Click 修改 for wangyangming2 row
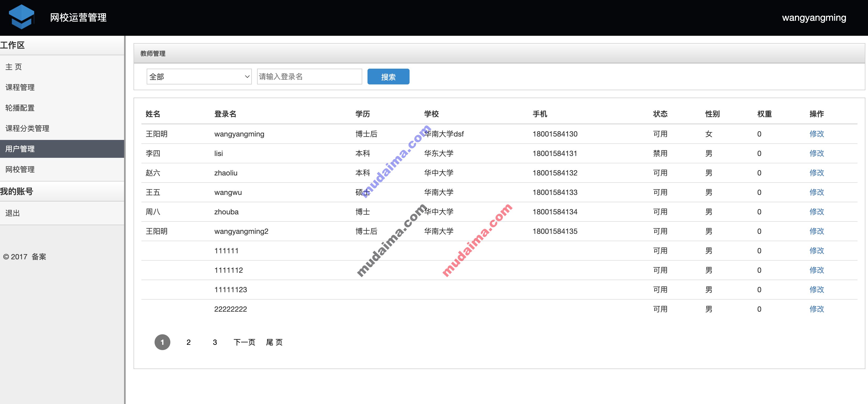 (816, 231)
